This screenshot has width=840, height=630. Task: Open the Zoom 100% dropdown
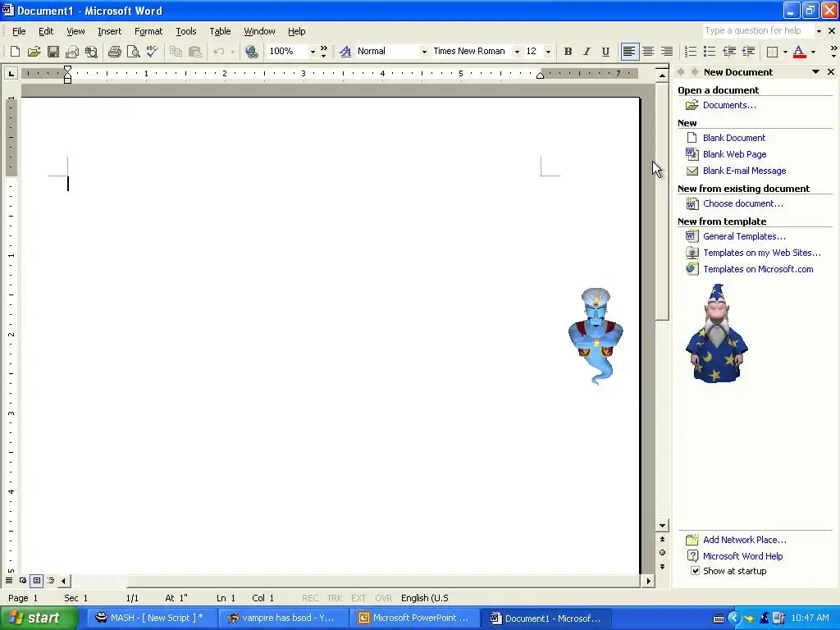click(313, 52)
